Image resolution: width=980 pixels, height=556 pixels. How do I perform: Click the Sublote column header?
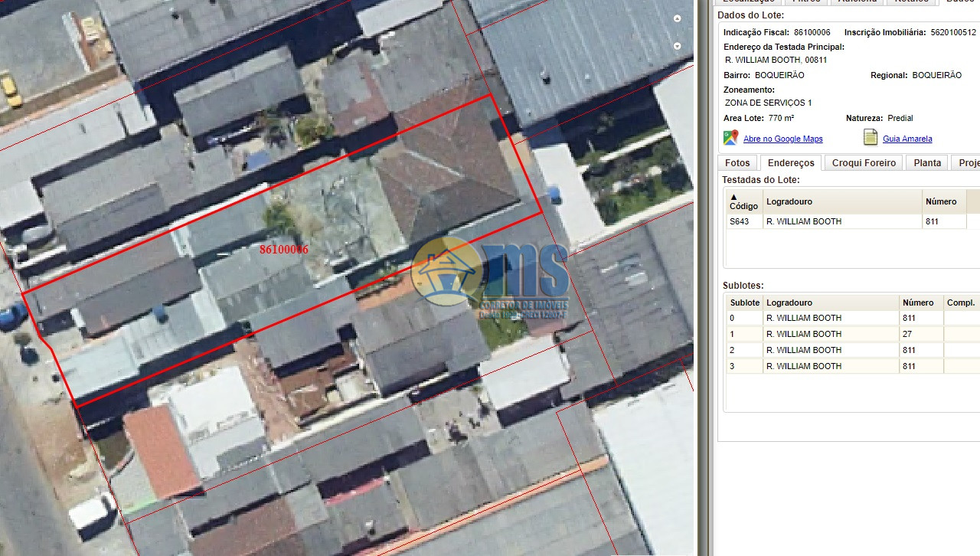pos(744,303)
